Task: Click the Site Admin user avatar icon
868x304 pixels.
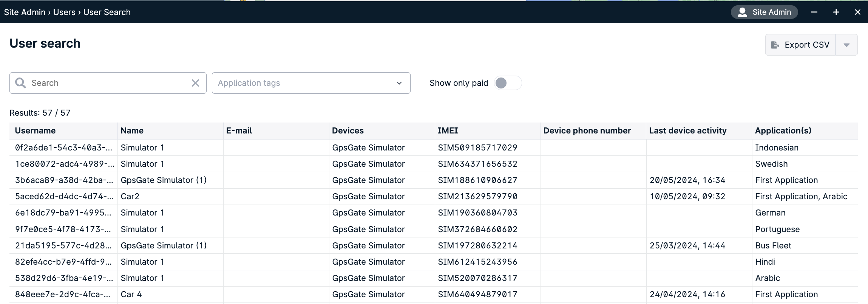Action: [742, 12]
